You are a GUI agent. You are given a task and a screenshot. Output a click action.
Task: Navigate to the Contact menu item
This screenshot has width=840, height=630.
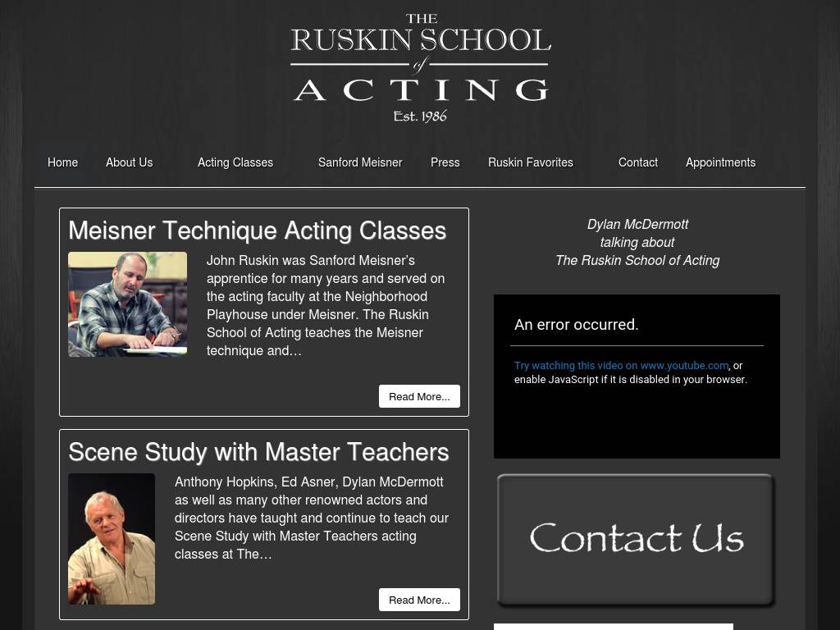[638, 162]
